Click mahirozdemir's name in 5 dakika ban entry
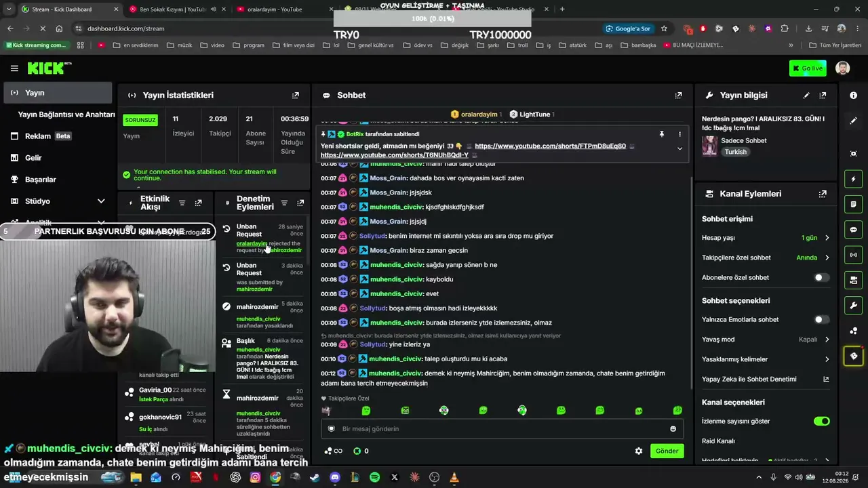The height and width of the screenshot is (488, 868). pos(257,307)
